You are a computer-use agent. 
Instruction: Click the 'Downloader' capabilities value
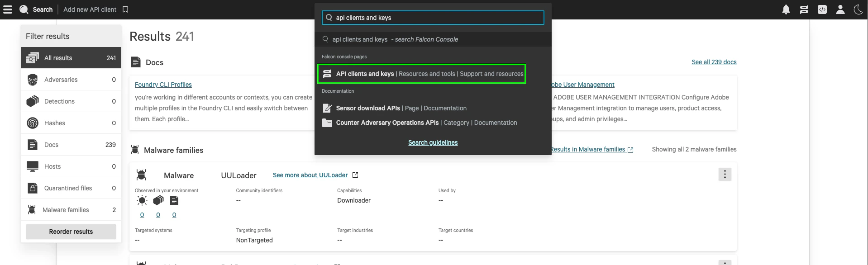[354, 200]
